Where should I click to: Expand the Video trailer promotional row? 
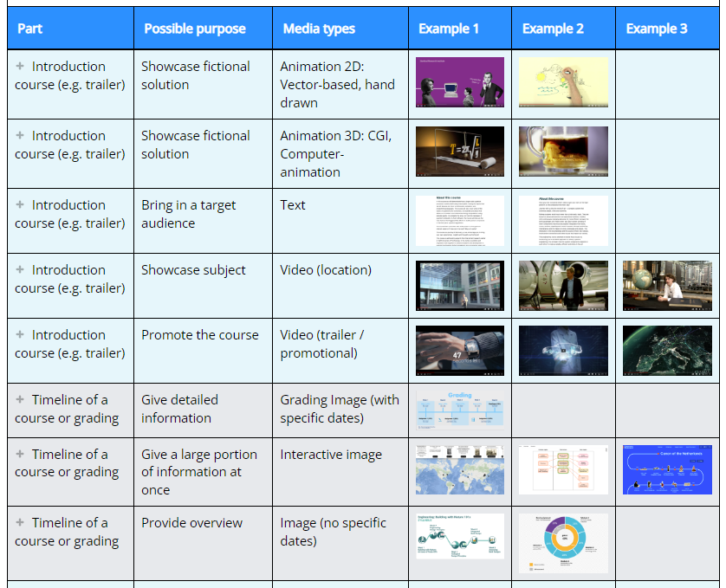pyautogui.click(x=20, y=334)
